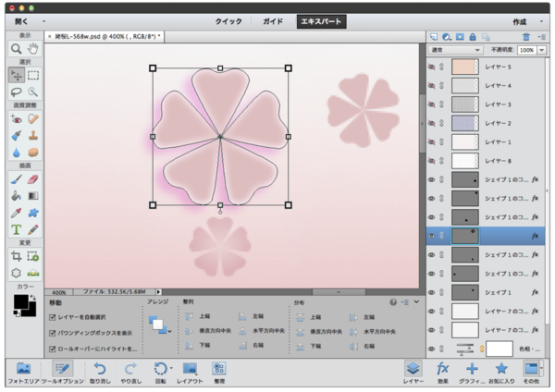
Task: Select the Gradient tool
Action: coord(33,196)
